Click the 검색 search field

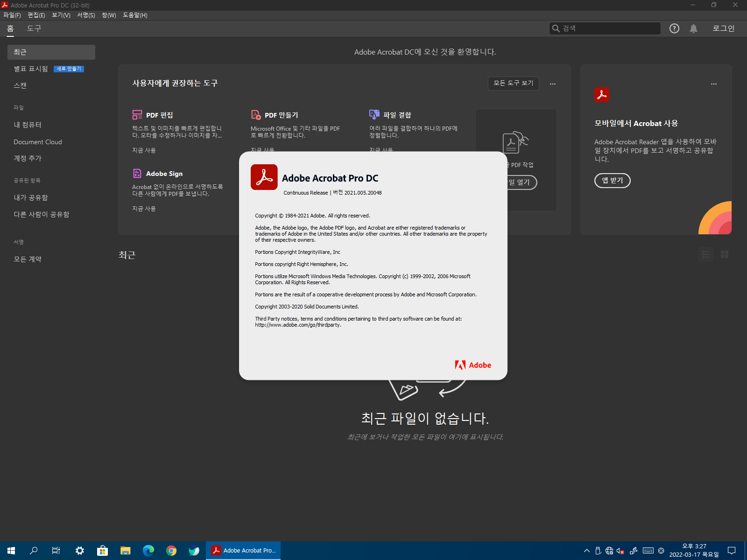click(605, 28)
